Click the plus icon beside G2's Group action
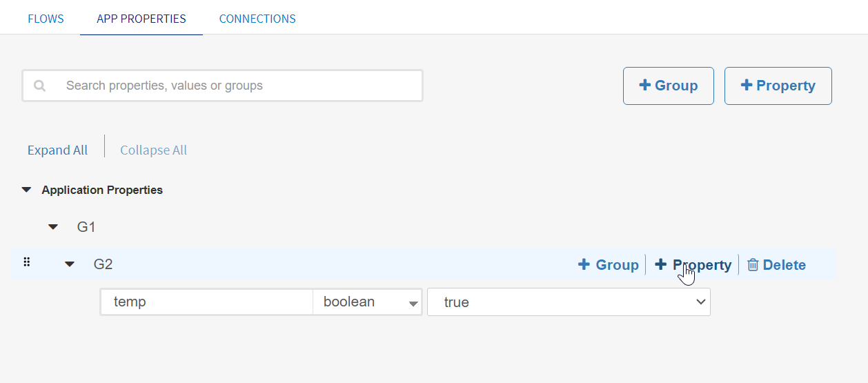 pyautogui.click(x=584, y=264)
